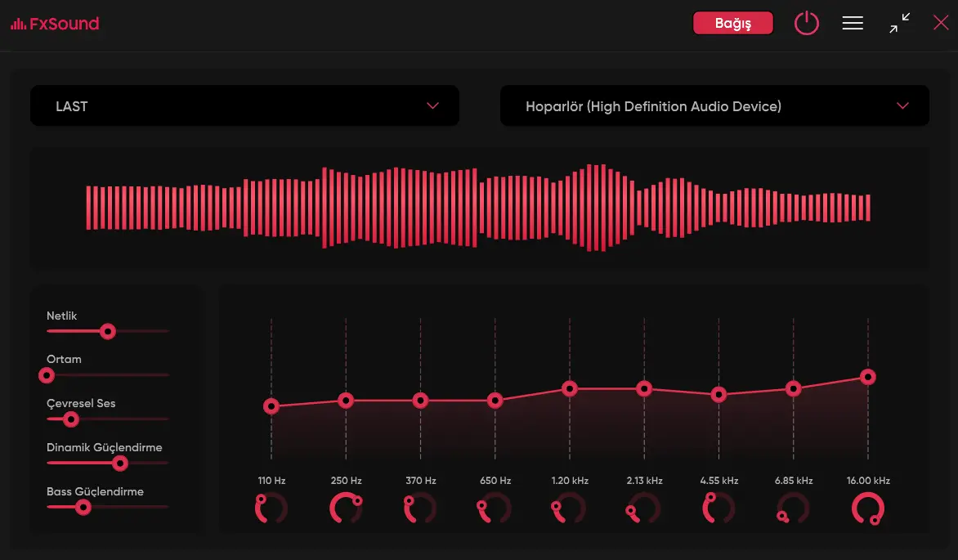Click the 650 Hz EQ band point
The width and height of the screenshot is (958, 560).
pyautogui.click(x=495, y=401)
